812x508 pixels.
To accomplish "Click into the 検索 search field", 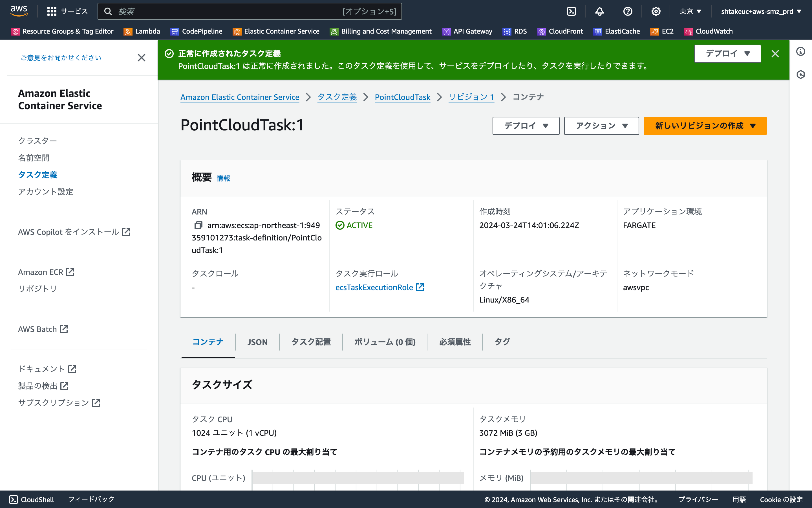I will [x=250, y=11].
